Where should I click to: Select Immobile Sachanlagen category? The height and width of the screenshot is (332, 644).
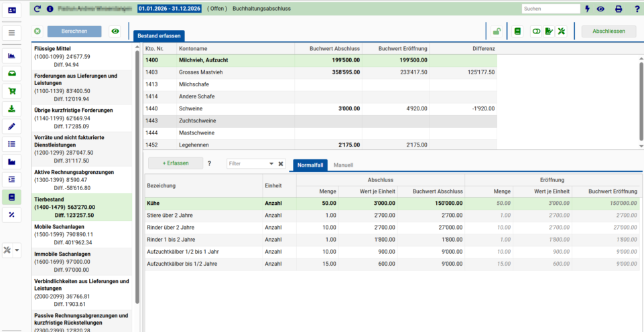[82, 262]
